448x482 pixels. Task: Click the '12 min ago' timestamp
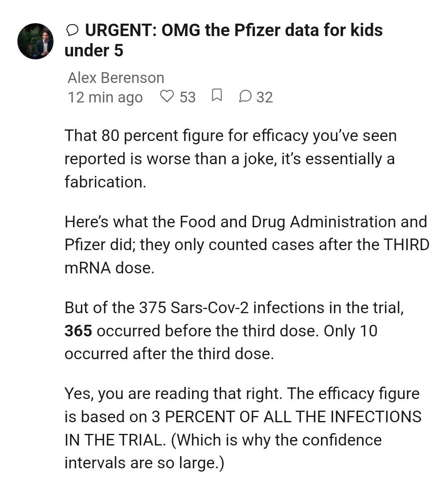point(105,97)
